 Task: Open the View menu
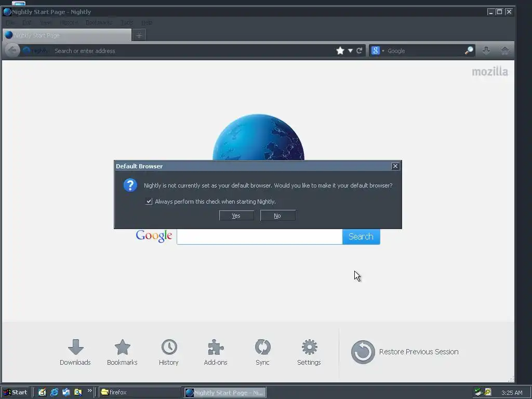point(46,22)
